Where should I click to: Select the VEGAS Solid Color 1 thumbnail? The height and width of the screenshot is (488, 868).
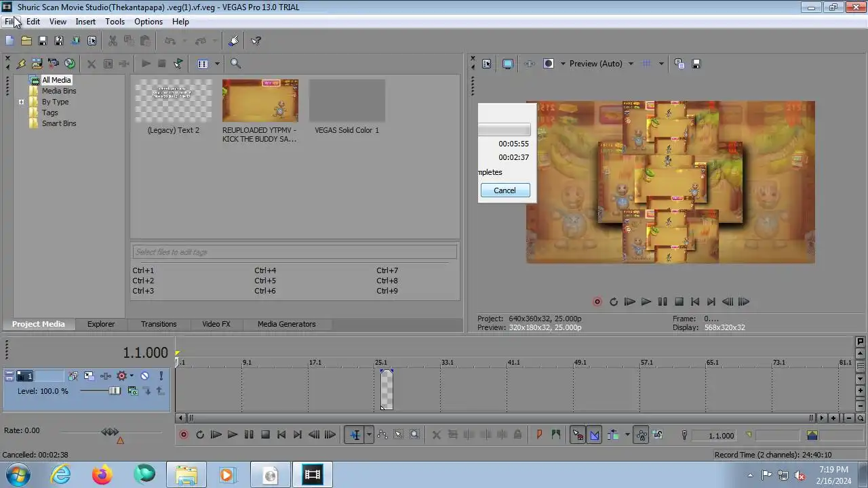click(347, 101)
